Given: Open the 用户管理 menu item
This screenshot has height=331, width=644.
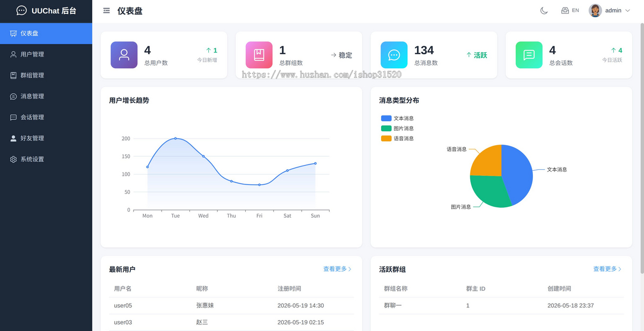Looking at the screenshot, I should (x=46, y=54).
